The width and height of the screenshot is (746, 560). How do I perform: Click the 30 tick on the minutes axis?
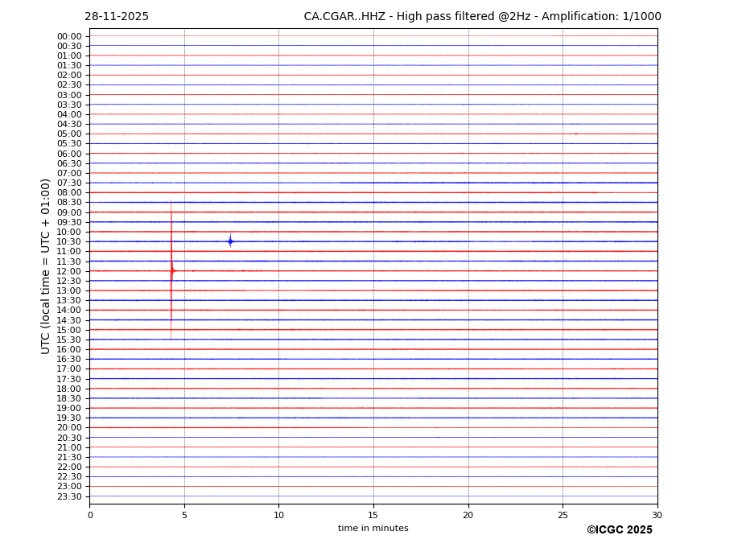click(x=657, y=515)
